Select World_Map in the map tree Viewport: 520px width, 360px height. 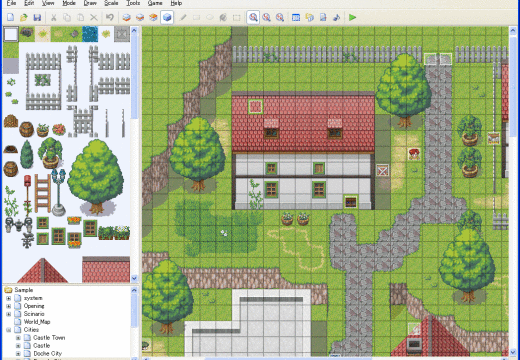37,322
